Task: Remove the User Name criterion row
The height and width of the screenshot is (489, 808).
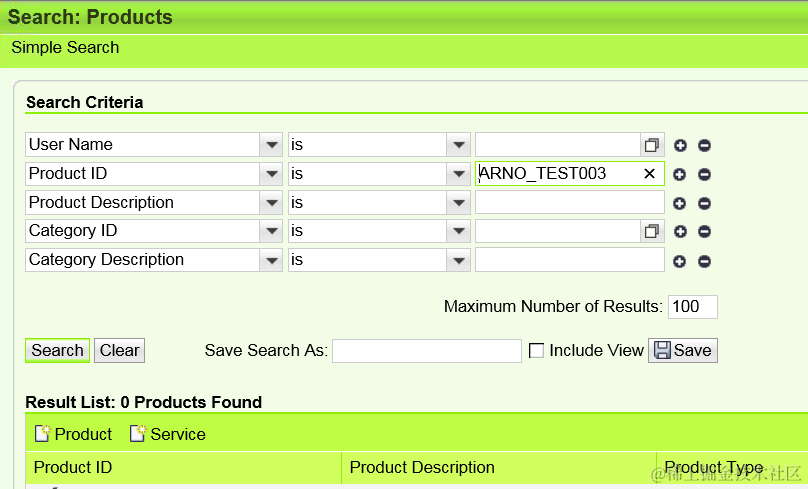Action: (x=704, y=145)
